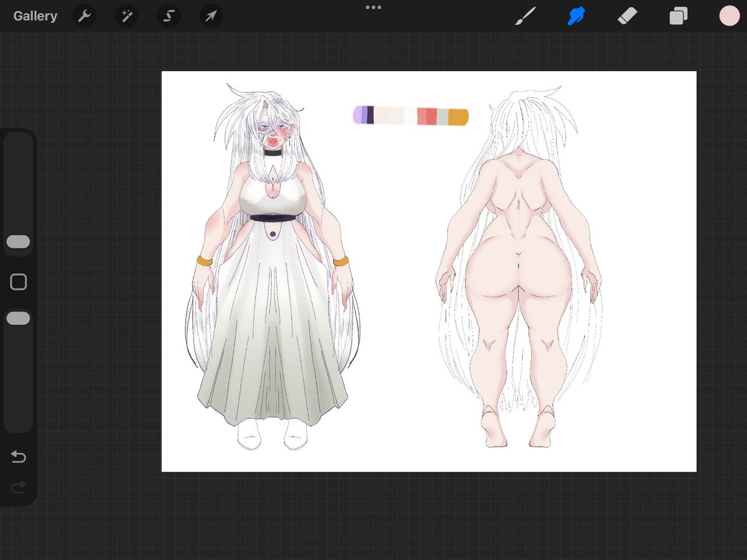Activate the Transform arrow tool
Image resolution: width=747 pixels, height=560 pixels.
[x=211, y=16]
